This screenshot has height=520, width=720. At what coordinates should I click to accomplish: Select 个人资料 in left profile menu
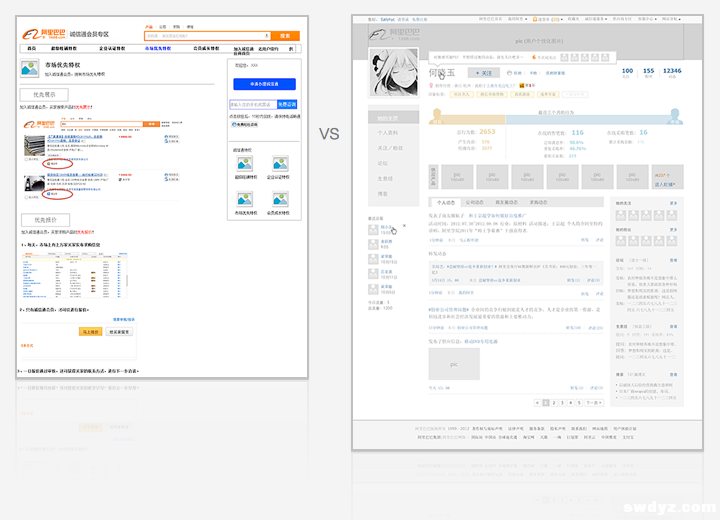388,132
